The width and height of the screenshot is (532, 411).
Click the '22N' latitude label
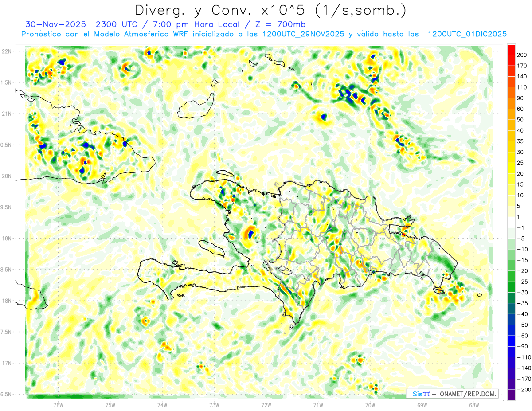(x=7, y=51)
